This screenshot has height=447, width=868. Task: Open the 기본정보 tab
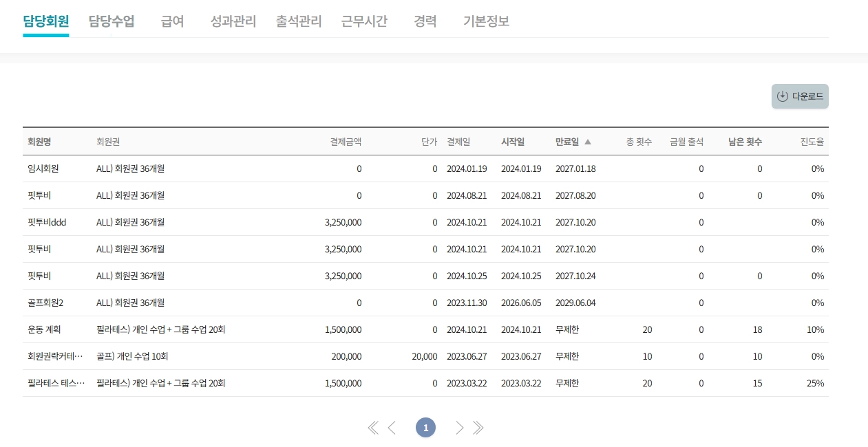[x=487, y=21]
